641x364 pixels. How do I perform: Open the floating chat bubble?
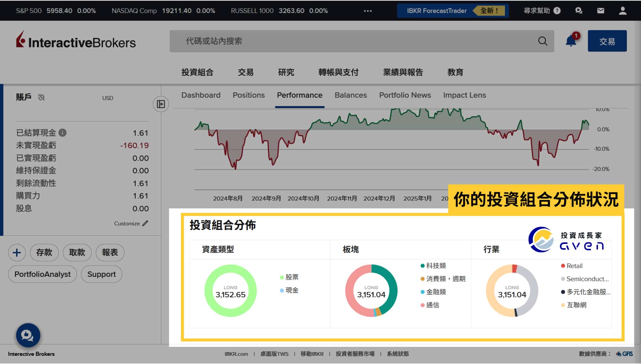pyautogui.click(x=28, y=335)
